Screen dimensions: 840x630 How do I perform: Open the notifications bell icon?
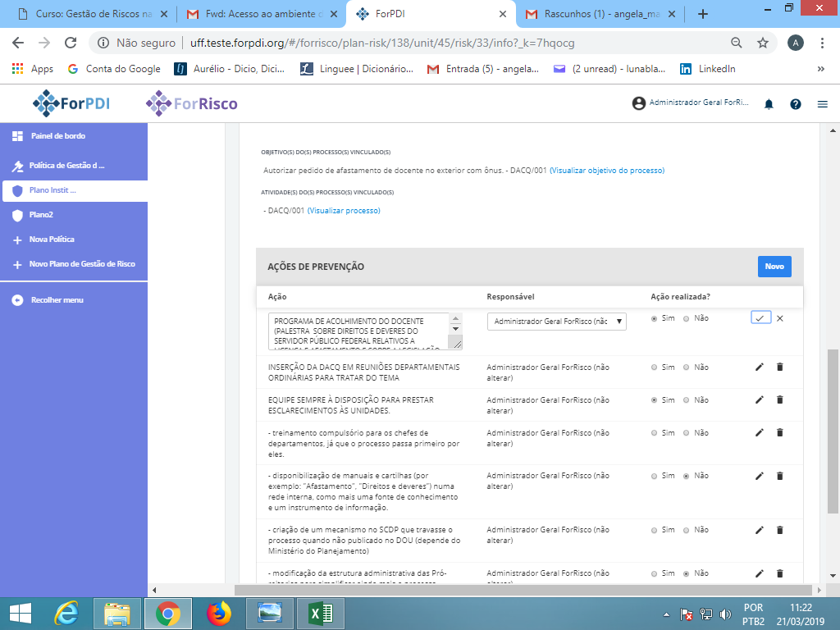pos(769,104)
